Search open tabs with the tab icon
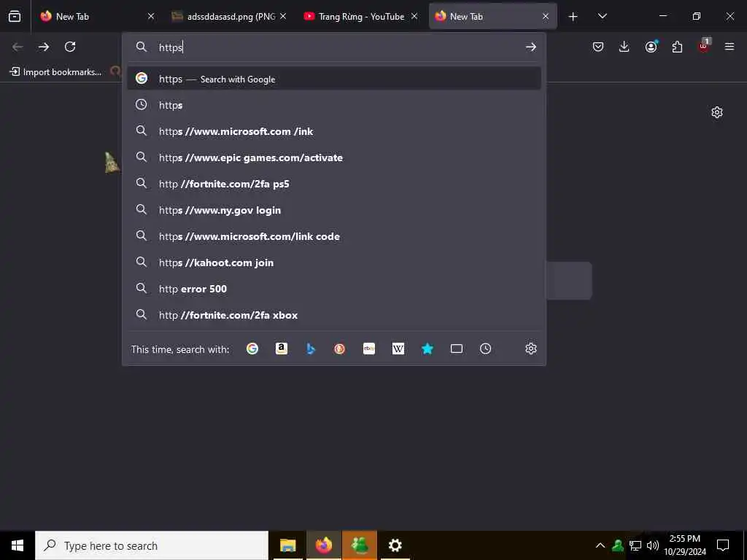The height and width of the screenshot is (560, 747). 457,349
